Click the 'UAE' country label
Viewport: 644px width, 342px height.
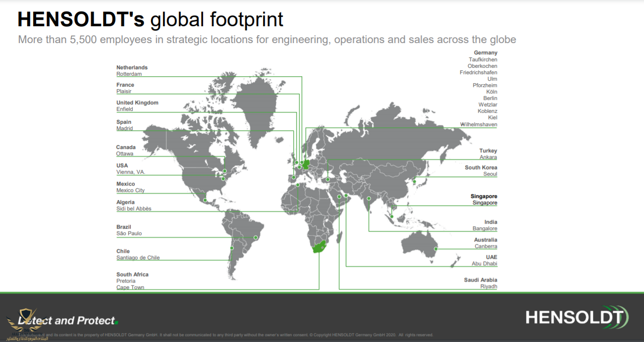click(x=491, y=257)
